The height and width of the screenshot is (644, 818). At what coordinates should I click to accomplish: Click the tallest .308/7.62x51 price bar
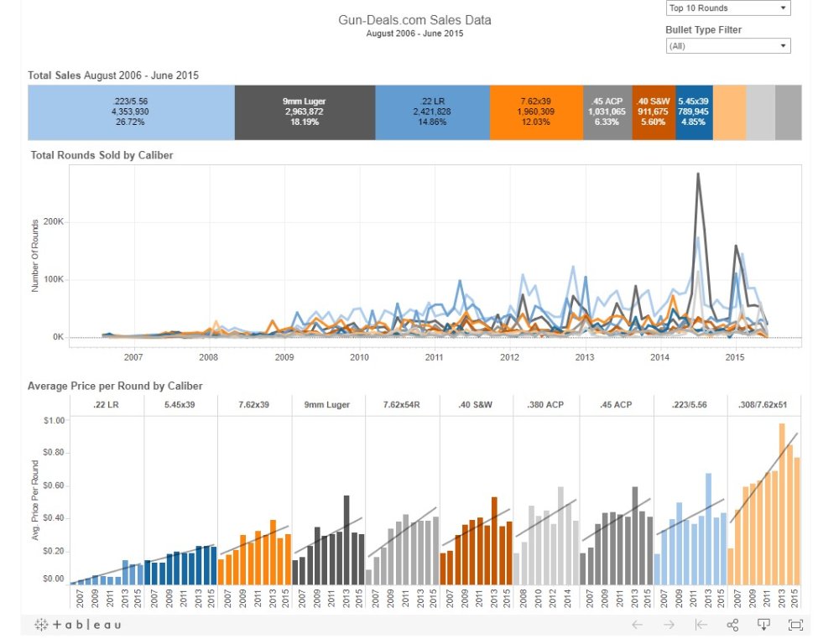click(782, 504)
